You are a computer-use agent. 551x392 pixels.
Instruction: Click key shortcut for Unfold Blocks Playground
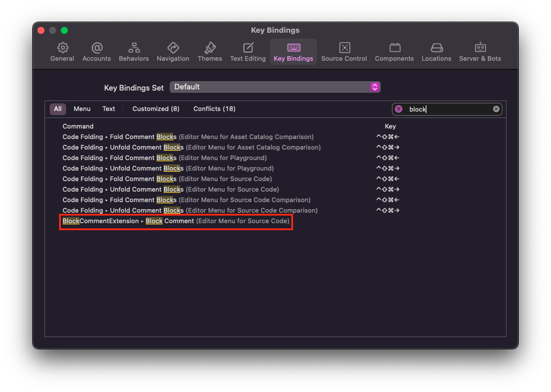(x=388, y=168)
